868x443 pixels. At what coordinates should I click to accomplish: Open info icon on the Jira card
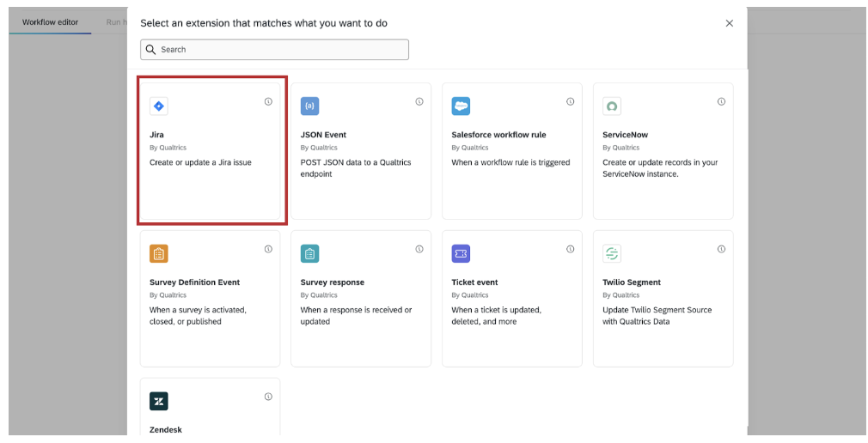(x=268, y=101)
